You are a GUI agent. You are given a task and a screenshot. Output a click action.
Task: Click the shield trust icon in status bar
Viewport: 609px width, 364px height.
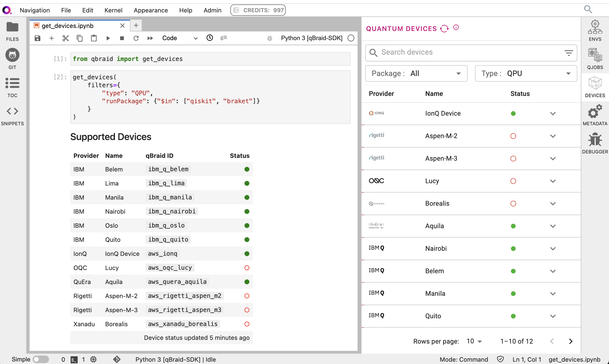tap(500, 359)
